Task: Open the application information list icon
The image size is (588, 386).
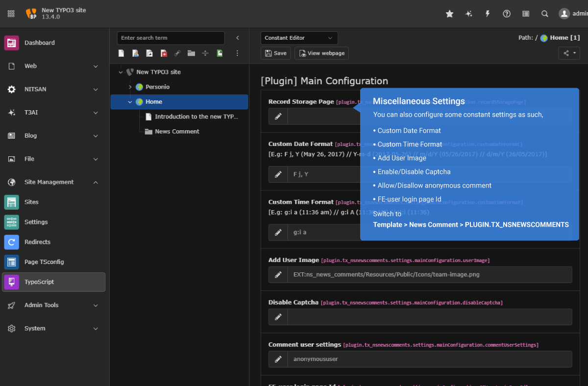Action: coord(526,14)
